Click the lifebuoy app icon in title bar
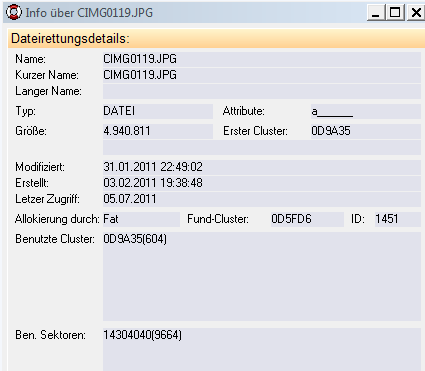 click(14, 12)
